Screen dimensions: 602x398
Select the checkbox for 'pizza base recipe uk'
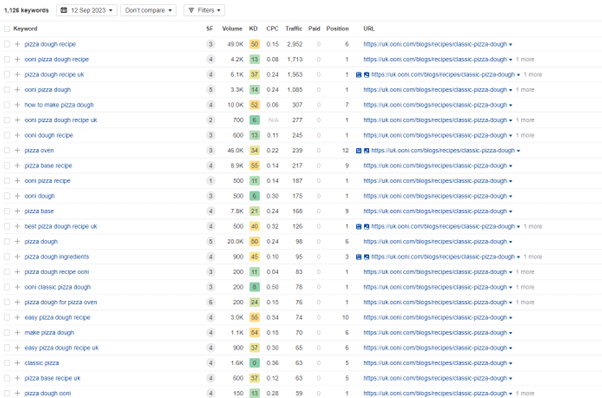[7, 378]
